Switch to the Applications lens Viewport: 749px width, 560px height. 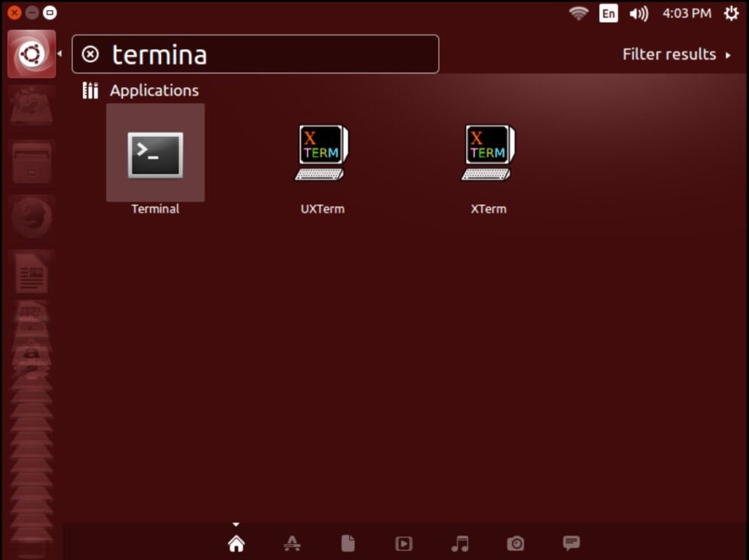(x=292, y=543)
